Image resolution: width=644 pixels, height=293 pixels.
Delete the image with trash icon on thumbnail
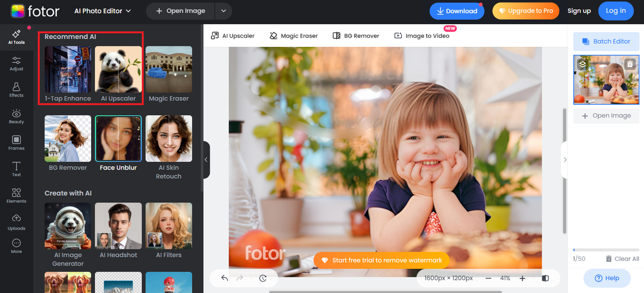(x=630, y=64)
